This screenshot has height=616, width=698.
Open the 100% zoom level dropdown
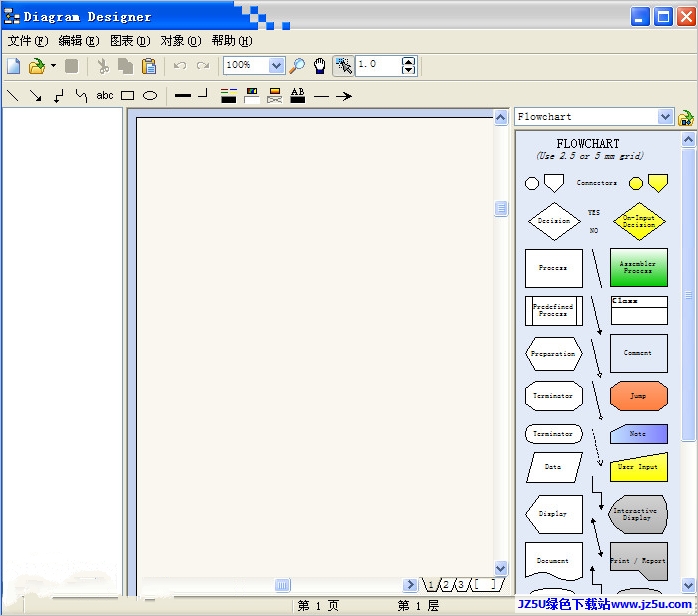pos(276,65)
